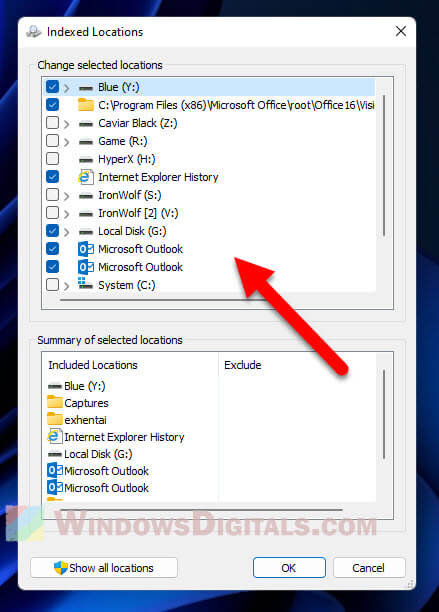Click Blue (Y:) drive icon in summary list
Image resolution: width=439 pixels, height=612 pixels.
click(x=55, y=386)
